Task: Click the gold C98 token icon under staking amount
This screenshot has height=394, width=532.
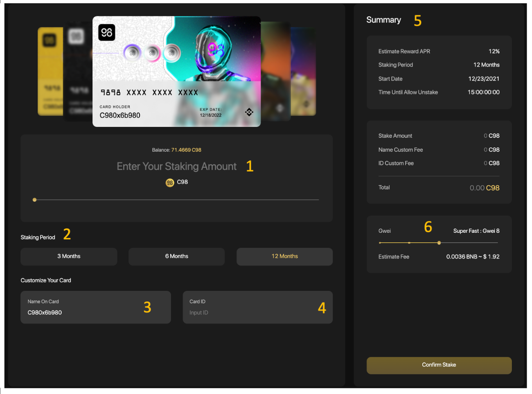Action: tap(170, 182)
